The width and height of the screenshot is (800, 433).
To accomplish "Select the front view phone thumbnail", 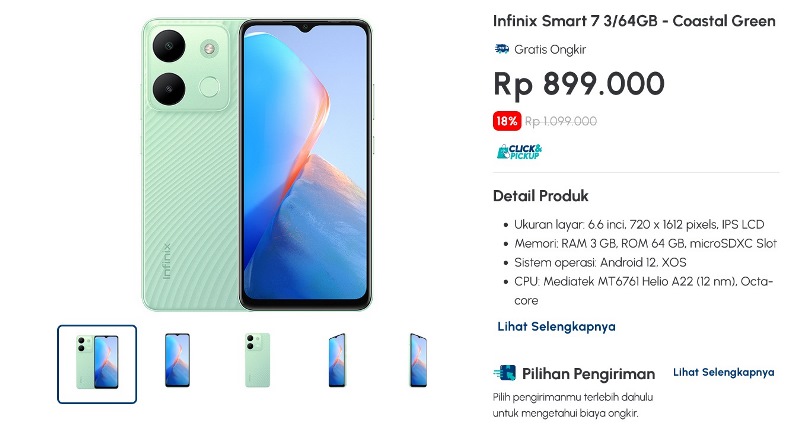I will (x=177, y=360).
